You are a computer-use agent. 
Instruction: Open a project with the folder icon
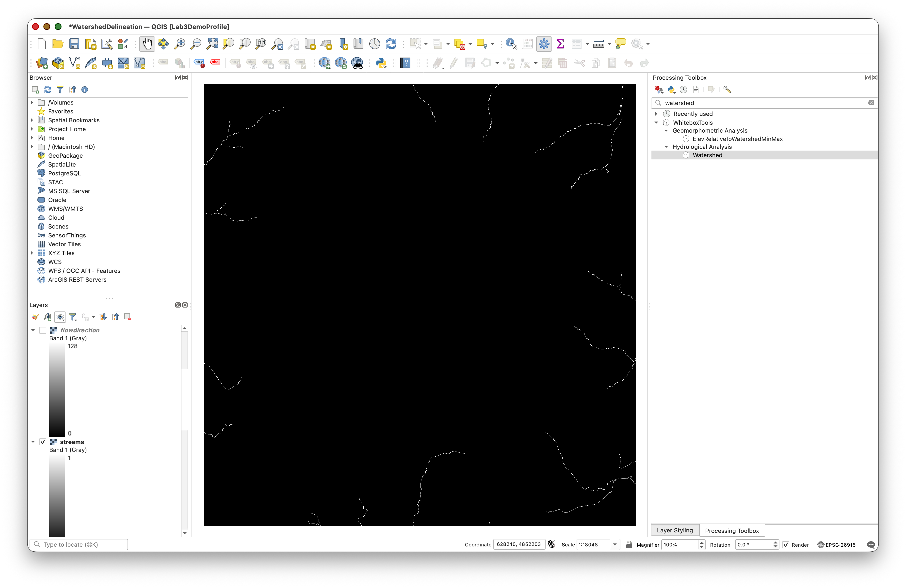pyautogui.click(x=58, y=44)
